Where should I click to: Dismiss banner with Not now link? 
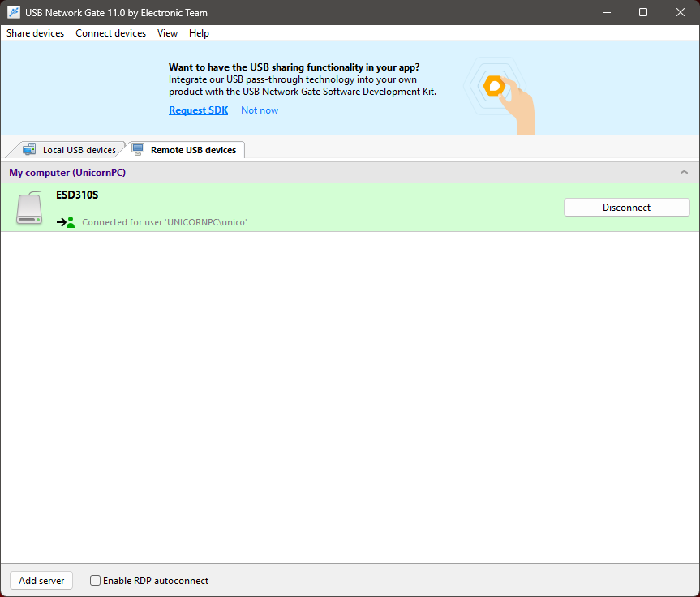[259, 110]
